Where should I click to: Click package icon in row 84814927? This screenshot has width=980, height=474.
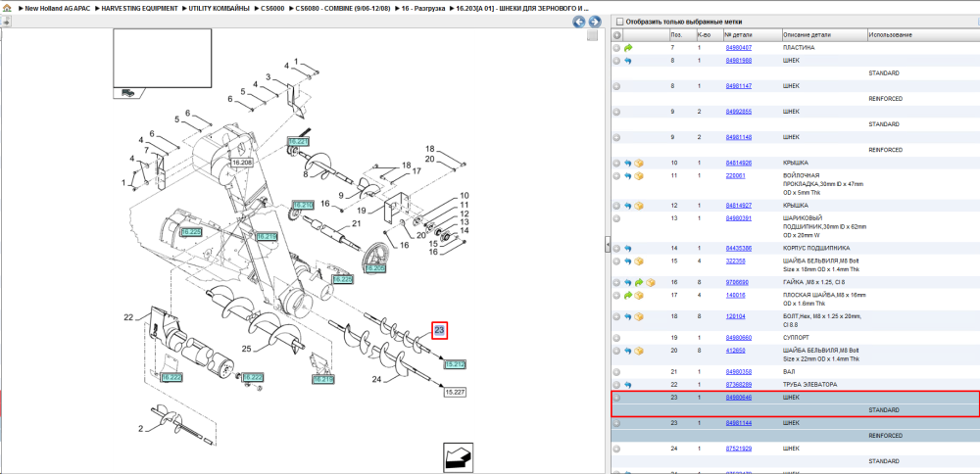pos(639,206)
